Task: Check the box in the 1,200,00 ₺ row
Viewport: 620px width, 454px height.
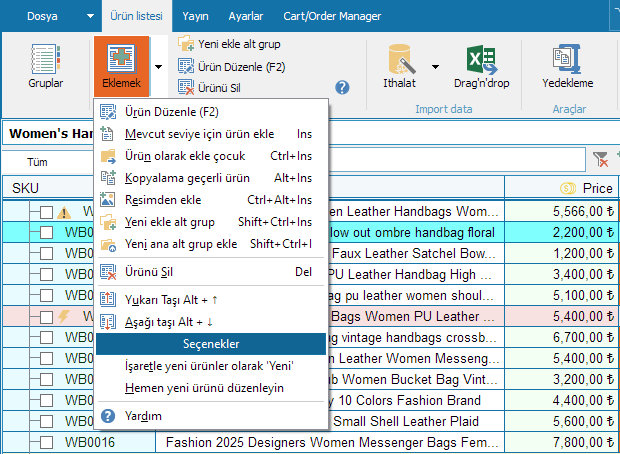Action: (x=47, y=253)
